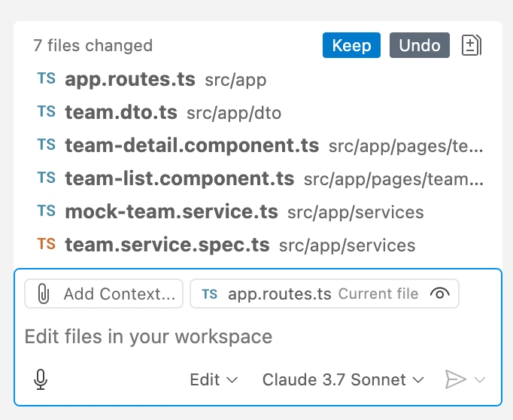Expand the send options chevron
This screenshot has width=513, height=420.
click(x=480, y=380)
